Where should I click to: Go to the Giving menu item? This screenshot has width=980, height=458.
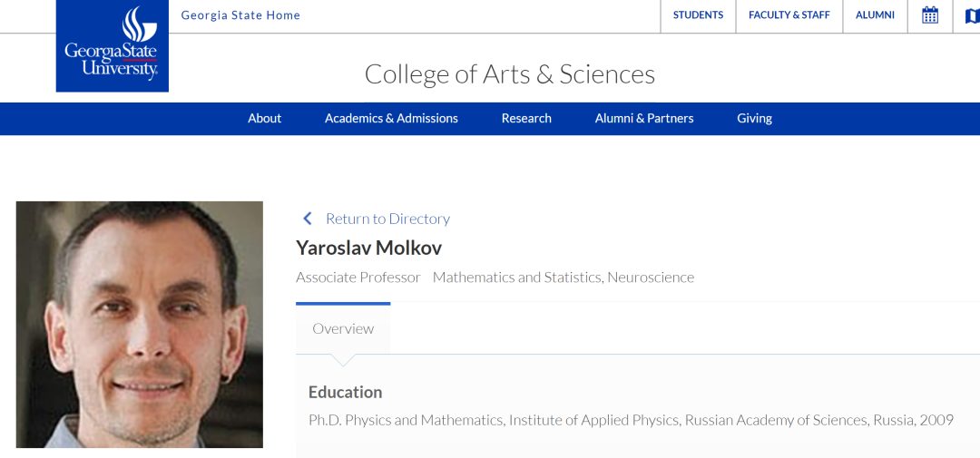754,119
